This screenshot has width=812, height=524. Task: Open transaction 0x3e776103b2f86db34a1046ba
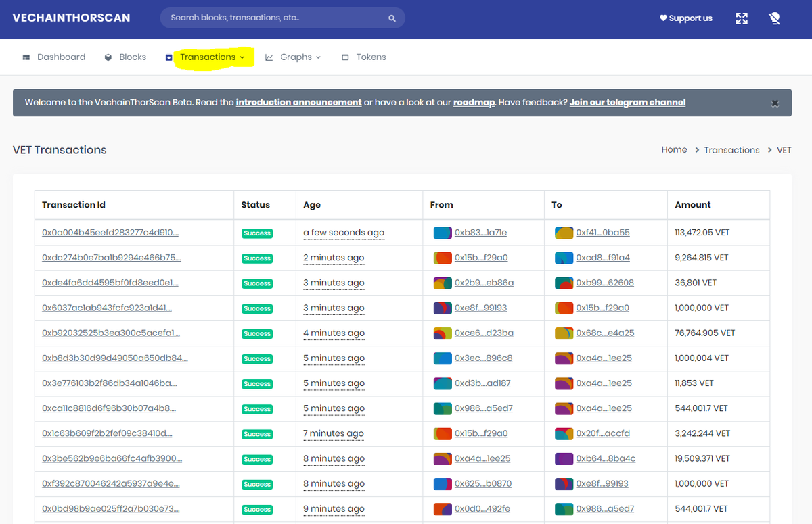pyautogui.click(x=110, y=383)
